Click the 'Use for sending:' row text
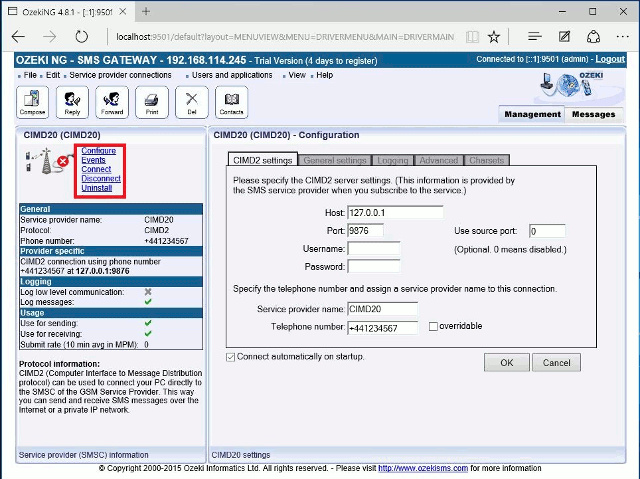Viewport: 640px width, 479px height. [x=49, y=323]
